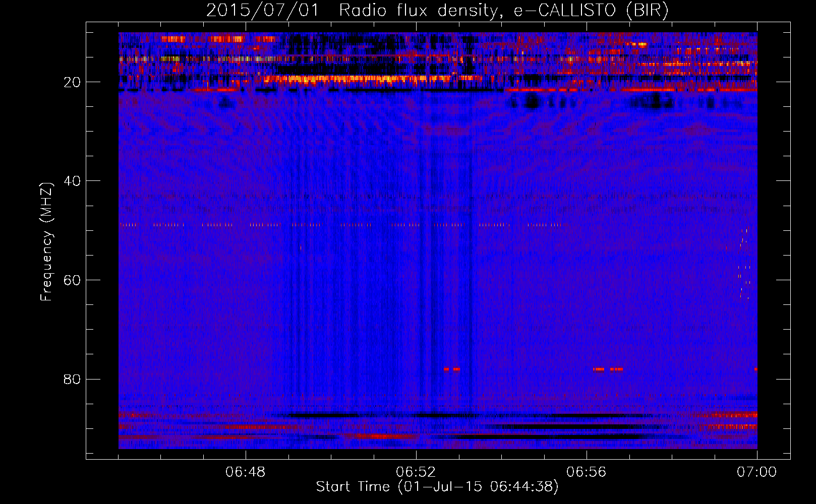The height and width of the screenshot is (504, 816).
Task: Click the 60 frequency tick label
Action: pos(72,280)
